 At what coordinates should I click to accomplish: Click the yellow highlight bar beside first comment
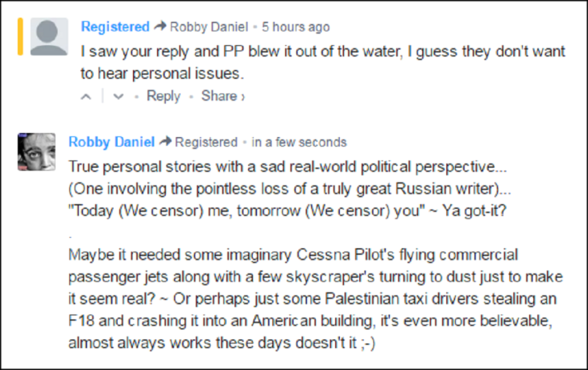coord(19,37)
